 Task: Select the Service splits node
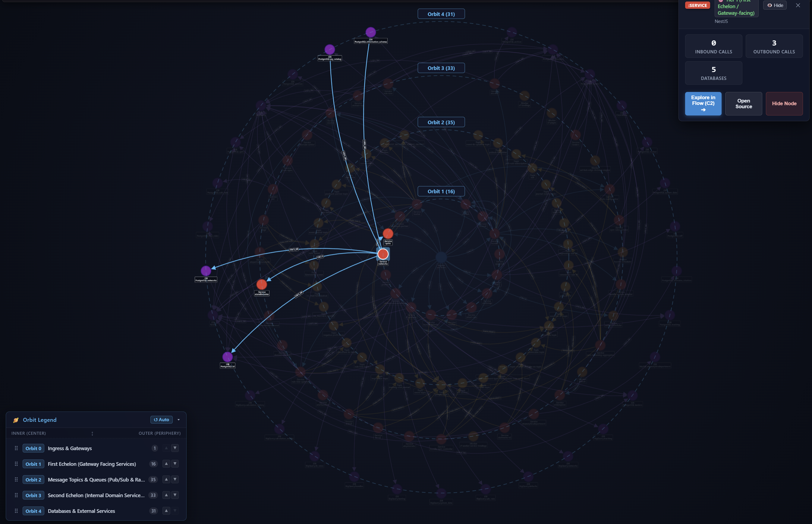click(388, 233)
